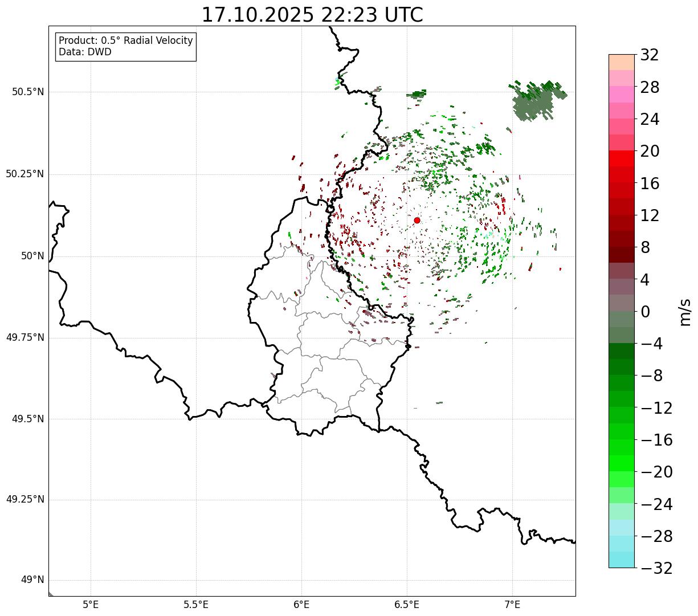Click the red radar site marker

[417, 220]
